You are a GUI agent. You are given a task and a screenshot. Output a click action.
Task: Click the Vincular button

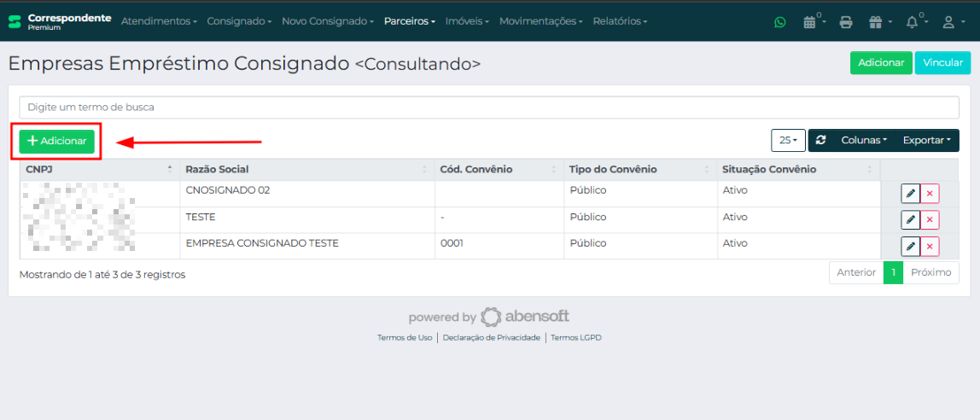(x=942, y=62)
